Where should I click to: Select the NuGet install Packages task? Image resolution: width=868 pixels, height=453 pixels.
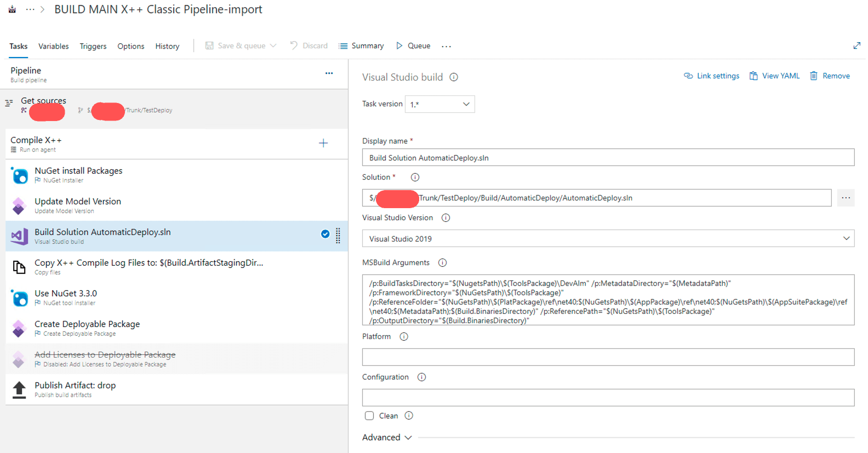pos(176,175)
